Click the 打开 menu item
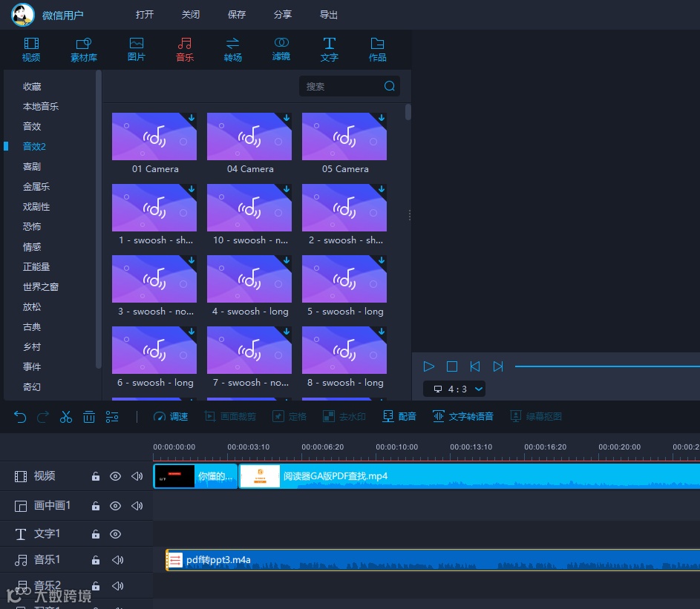Screen dimensions: 700x609 [x=145, y=15]
